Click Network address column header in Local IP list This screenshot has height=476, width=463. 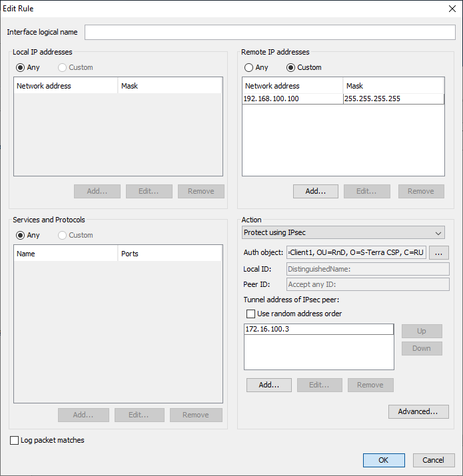pos(66,86)
